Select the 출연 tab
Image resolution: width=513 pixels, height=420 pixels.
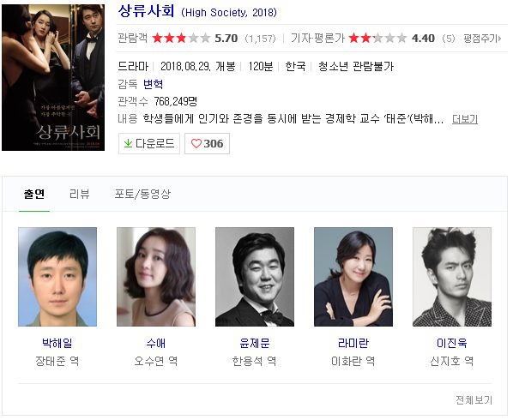[x=34, y=194]
